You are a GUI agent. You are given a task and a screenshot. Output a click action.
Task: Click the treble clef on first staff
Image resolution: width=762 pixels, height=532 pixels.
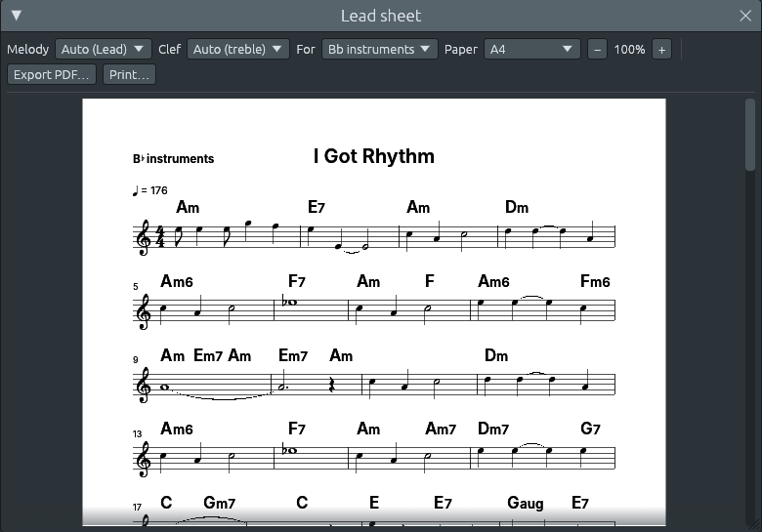click(x=144, y=237)
